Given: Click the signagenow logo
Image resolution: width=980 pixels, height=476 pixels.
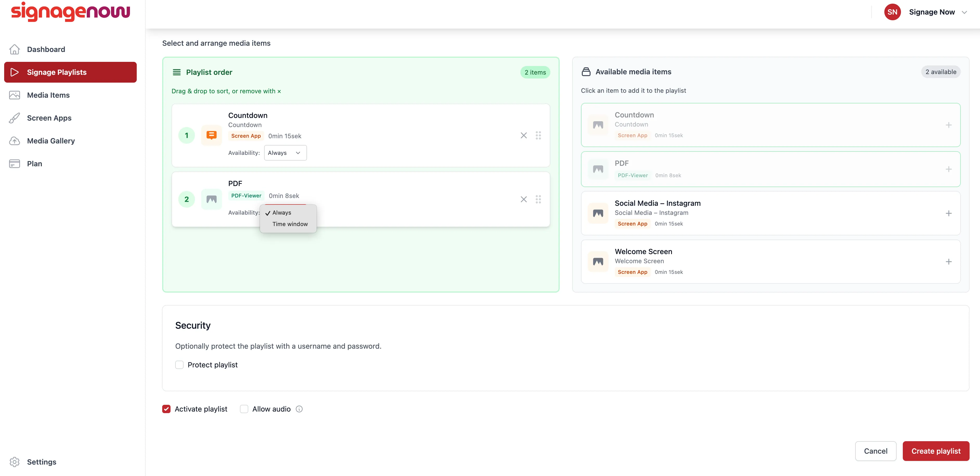Looking at the screenshot, I should pyautogui.click(x=71, y=12).
